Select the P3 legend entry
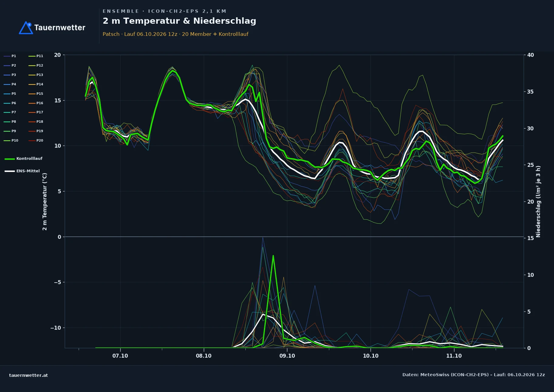Screen dimensions: 554x392 [x=10, y=75]
